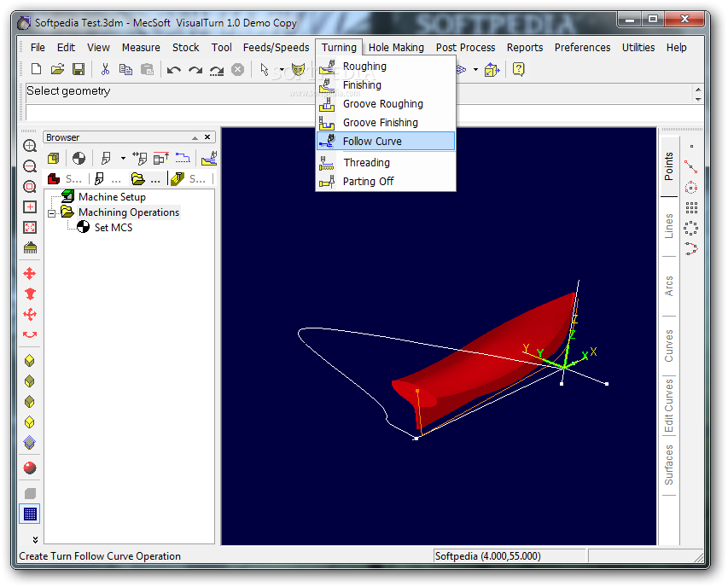
Task: Click the red Pan arrows icon
Action: click(x=30, y=274)
